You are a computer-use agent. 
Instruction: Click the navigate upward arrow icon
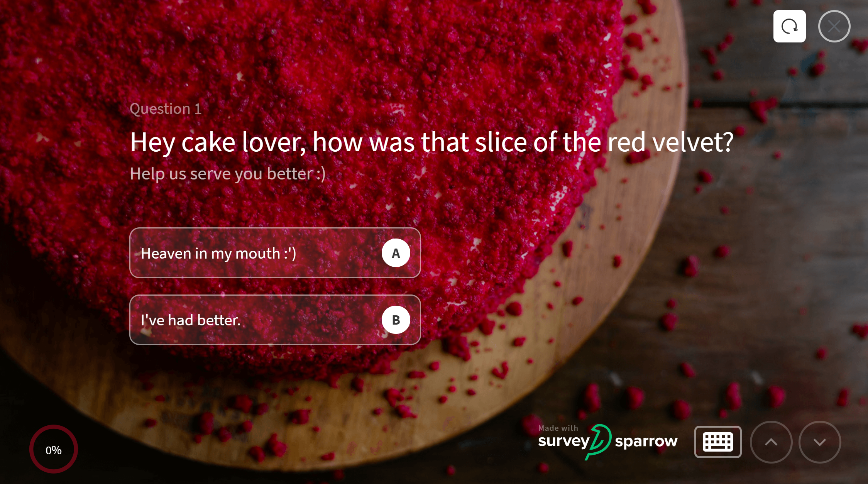tap(772, 442)
